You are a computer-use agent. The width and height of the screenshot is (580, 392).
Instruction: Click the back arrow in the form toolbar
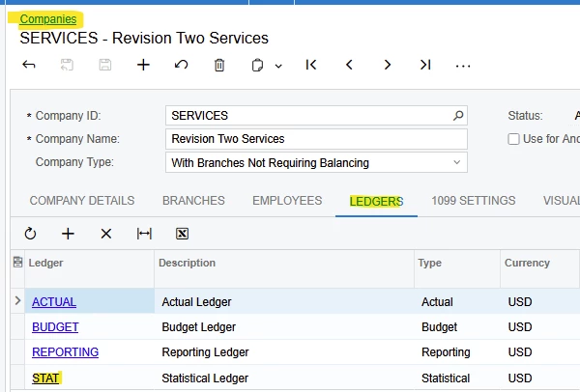click(x=29, y=65)
